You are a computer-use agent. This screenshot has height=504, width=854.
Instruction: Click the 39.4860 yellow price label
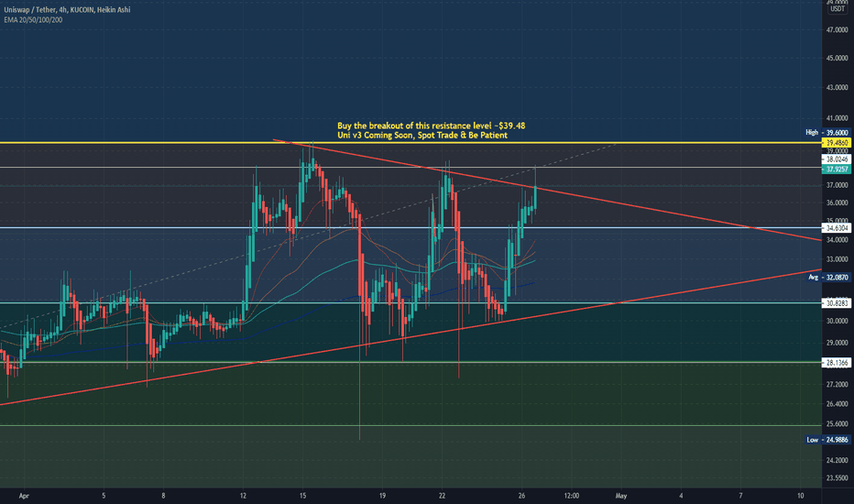[837, 143]
